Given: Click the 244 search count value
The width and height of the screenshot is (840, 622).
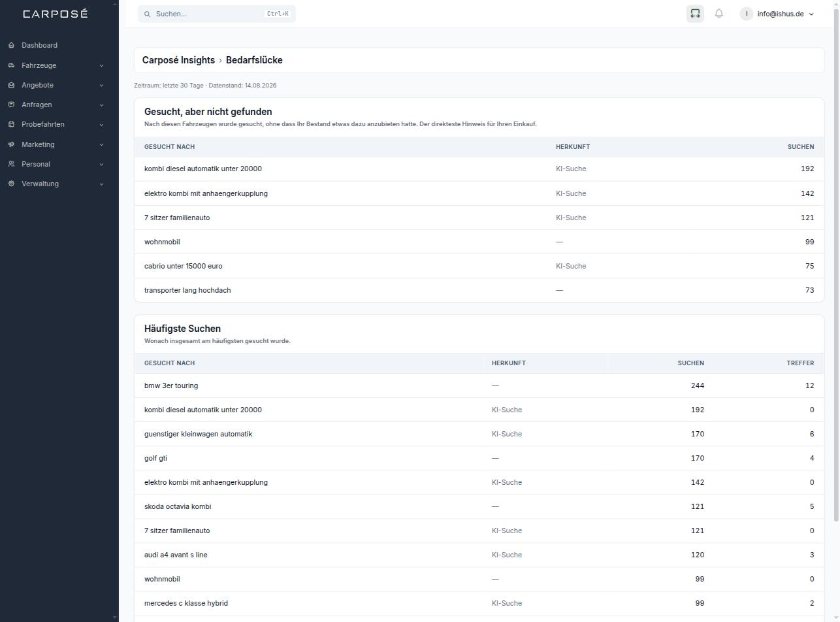Looking at the screenshot, I should [697, 385].
